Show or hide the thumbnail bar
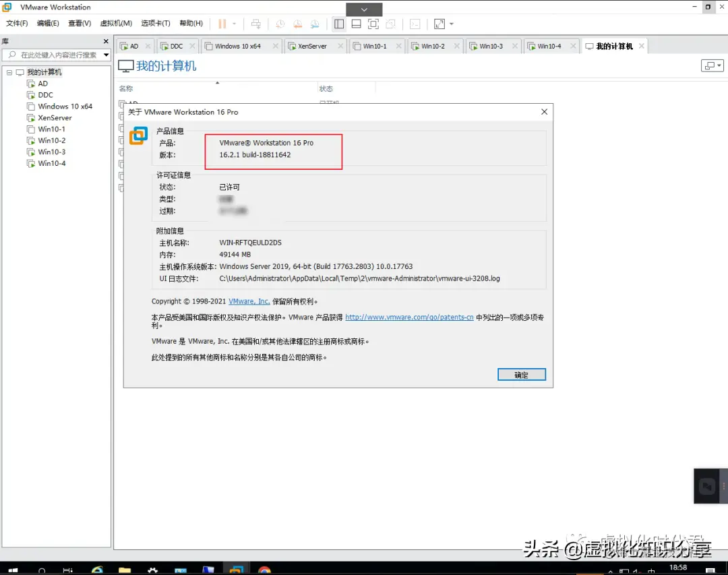 coord(356,24)
